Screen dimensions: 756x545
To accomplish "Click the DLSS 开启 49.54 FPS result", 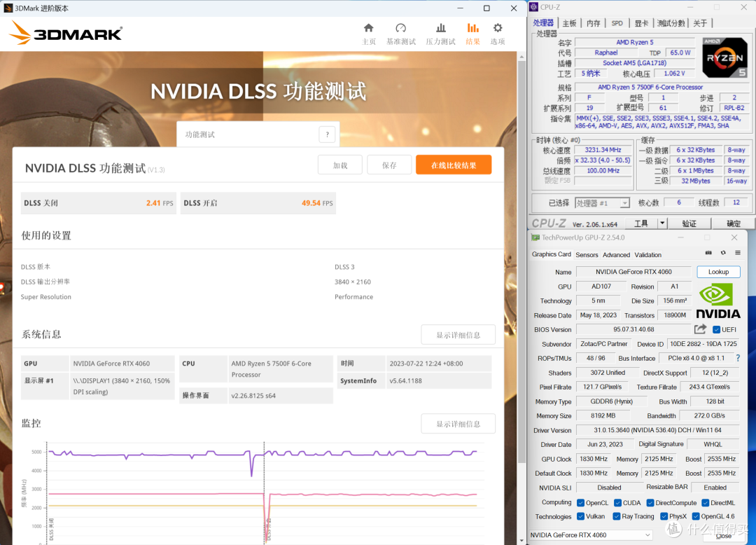I will click(258, 203).
